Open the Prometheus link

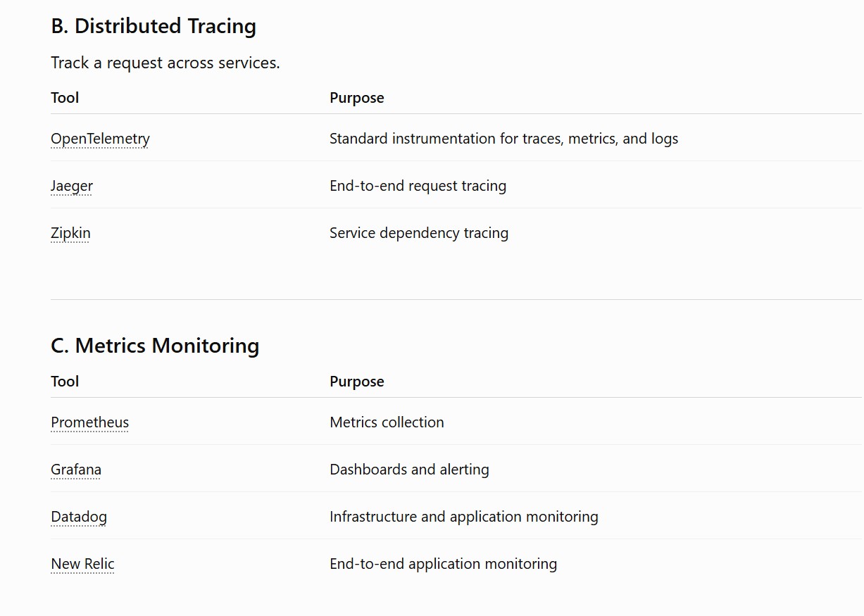coord(90,422)
